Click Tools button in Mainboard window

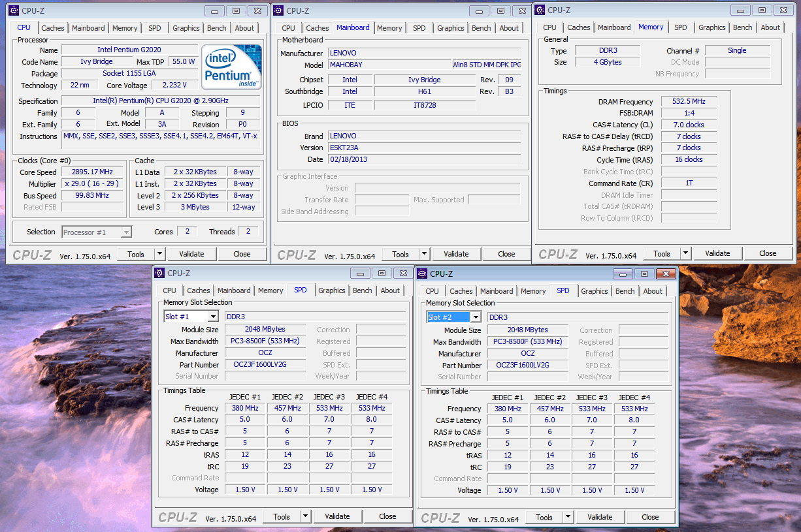[x=400, y=254]
